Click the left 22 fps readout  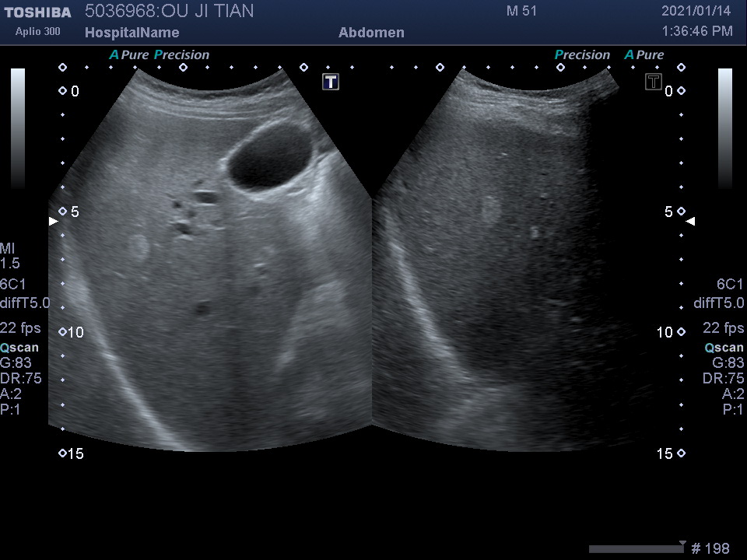(x=20, y=328)
